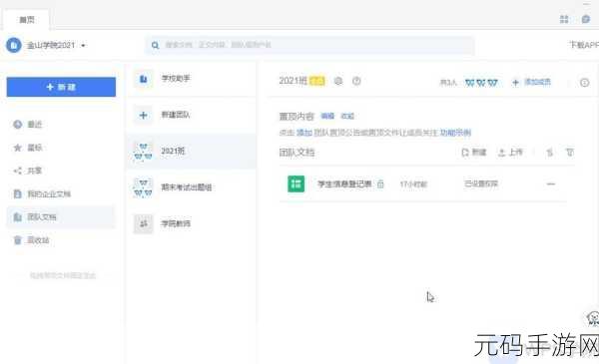Screen dimensions: 599x364
Task: Select the 学院教师 team
Action: [x=191, y=223]
